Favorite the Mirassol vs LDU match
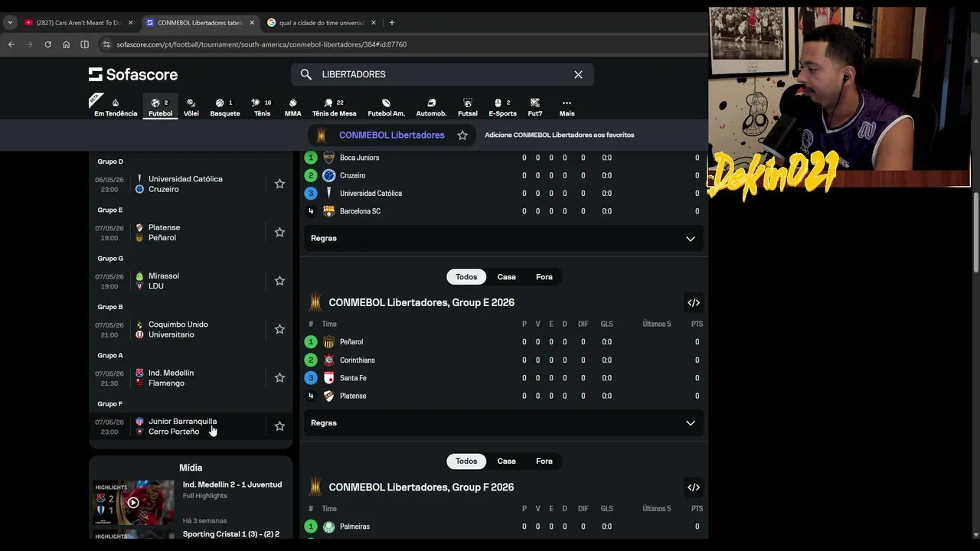 [279, 281]
